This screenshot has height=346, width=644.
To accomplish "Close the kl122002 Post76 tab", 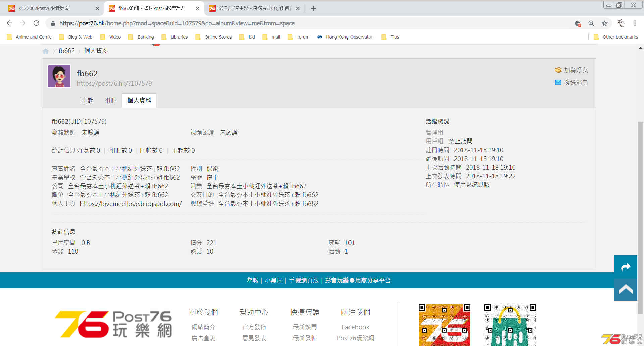I will pyautogui.click(x=97, y=8).
